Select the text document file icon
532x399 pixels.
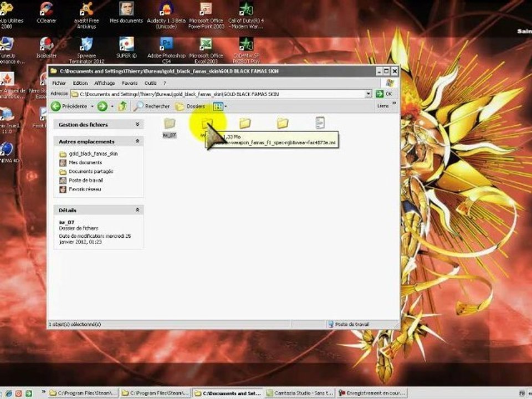[320, 123]
